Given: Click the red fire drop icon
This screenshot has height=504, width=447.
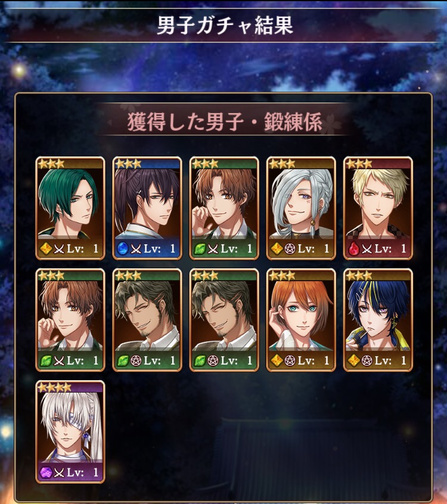Looking at the screenshot, I should tap(353, 249).
